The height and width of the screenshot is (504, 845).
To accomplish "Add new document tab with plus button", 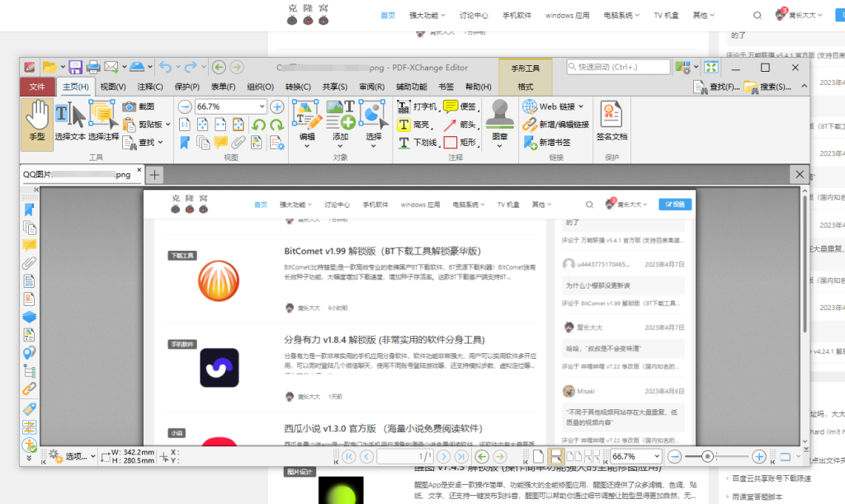I will [x=154, y=175].
